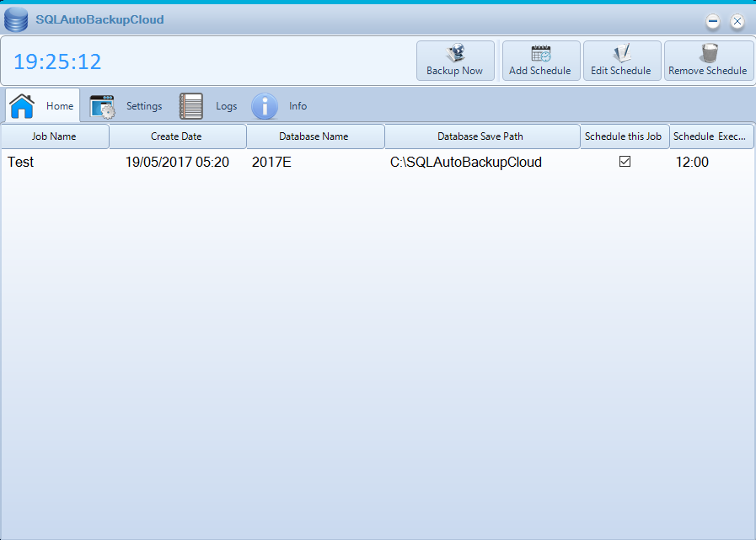Open the Settings tab
The image size is (756, 540).
pyautogui.click(x=126, y=106)
